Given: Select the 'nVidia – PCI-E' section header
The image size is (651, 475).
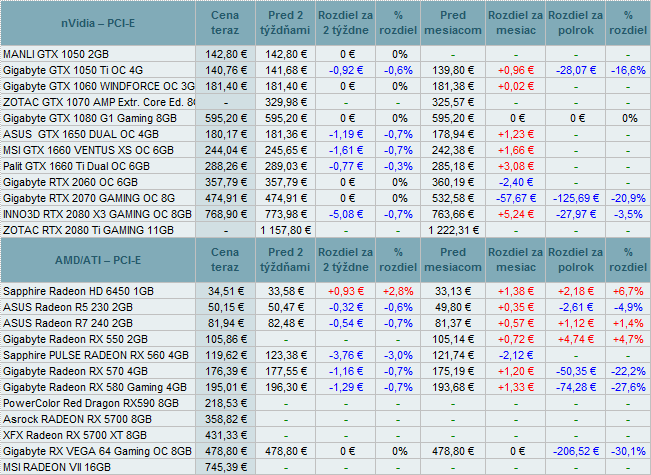Looking at the screenshot, I should coord(98,23).
